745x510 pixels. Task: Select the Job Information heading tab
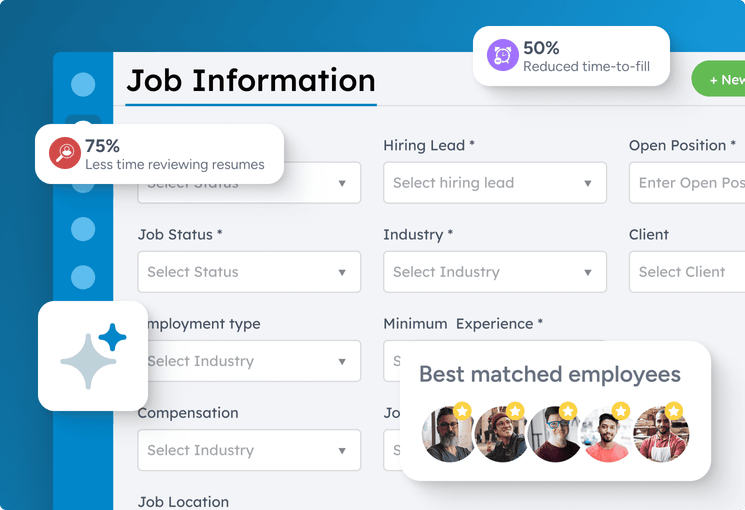point(251,80)
